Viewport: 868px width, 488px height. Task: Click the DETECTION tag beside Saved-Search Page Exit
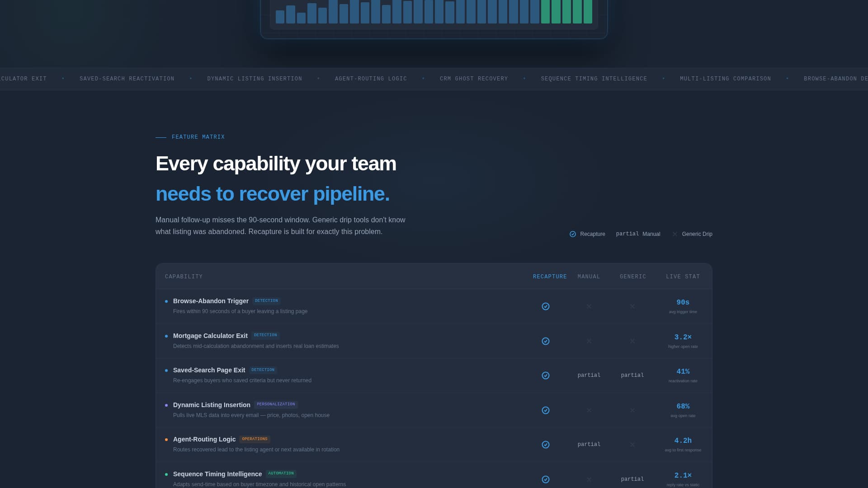click(263, 370)
